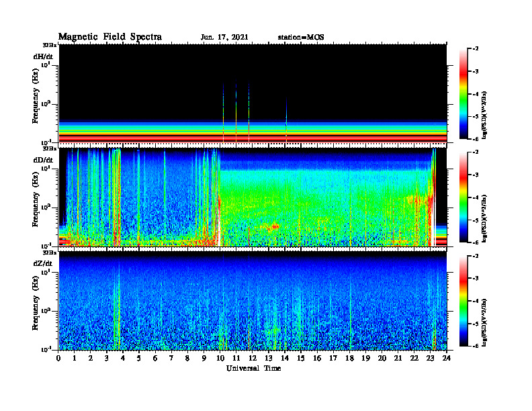Click the 10^-1 frequency tick of dZ/dt panel
The width and height of the screenshot is (532, 411).
click(46, 349)
